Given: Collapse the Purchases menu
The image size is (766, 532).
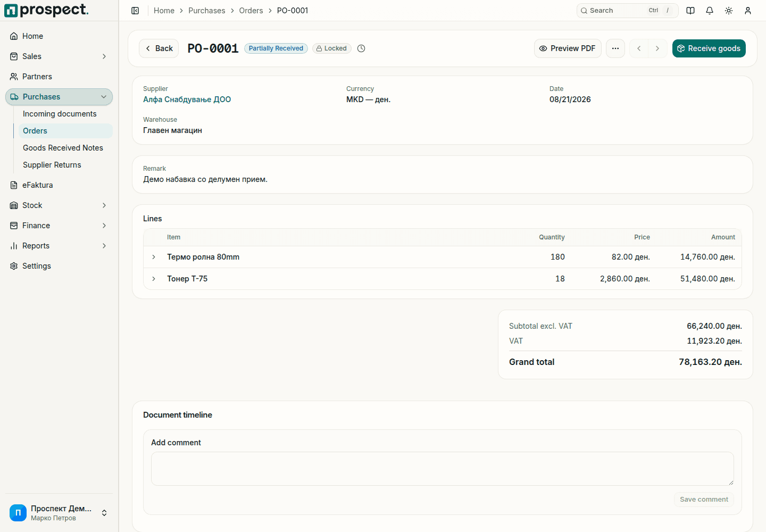Looking at the screenshot, I should [59, 97].
